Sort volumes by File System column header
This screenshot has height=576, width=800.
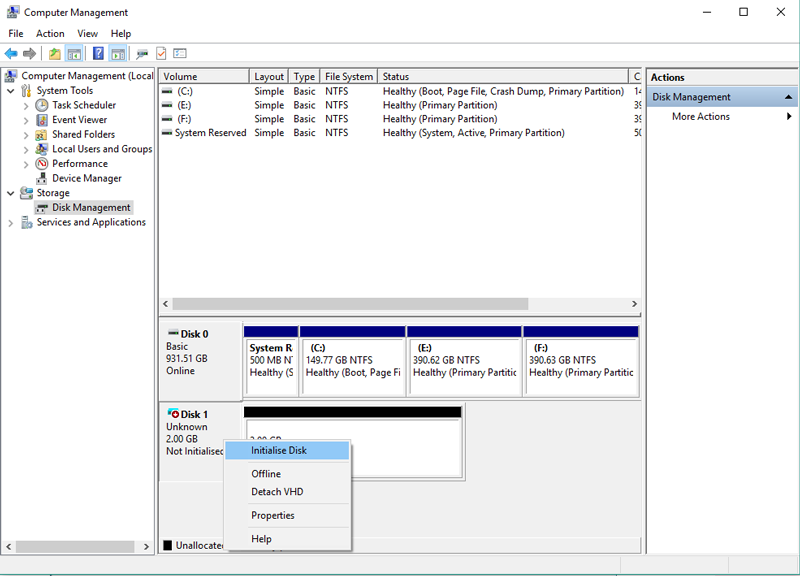(349, 77)
